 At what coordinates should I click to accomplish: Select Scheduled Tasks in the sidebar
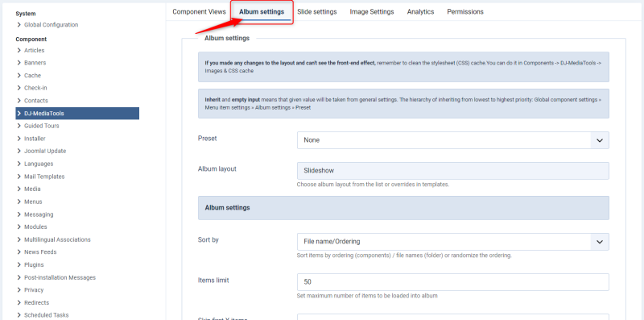47,315
